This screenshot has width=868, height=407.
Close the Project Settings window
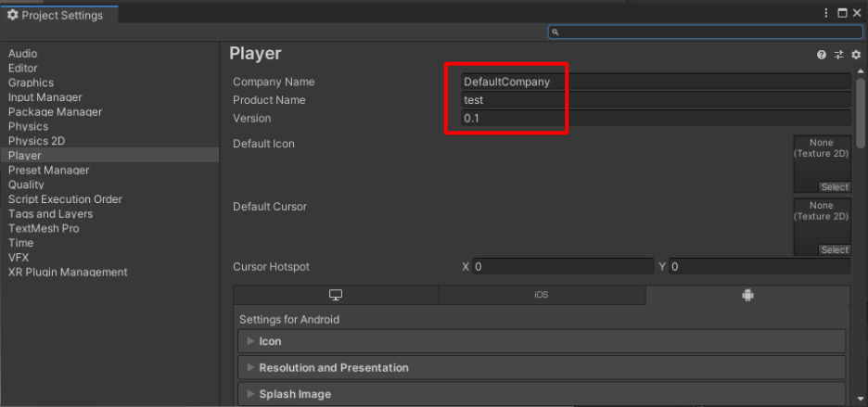(857, 13)
